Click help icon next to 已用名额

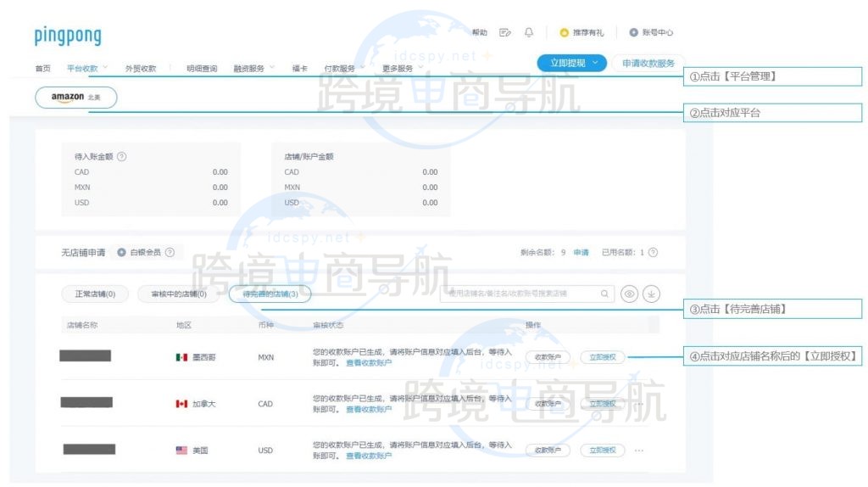(653, 253)
